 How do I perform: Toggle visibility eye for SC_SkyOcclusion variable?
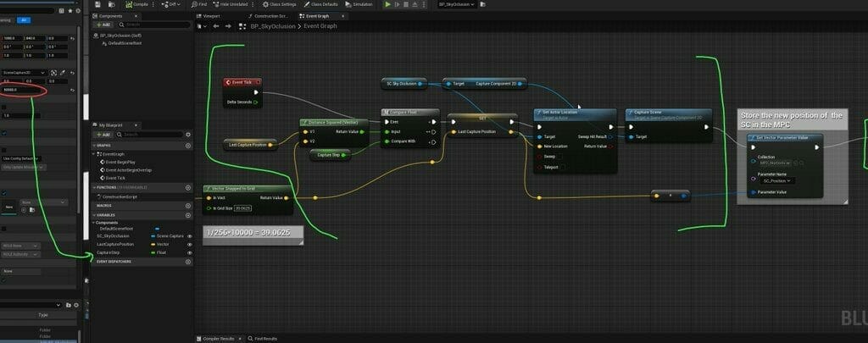pos(189,236)
